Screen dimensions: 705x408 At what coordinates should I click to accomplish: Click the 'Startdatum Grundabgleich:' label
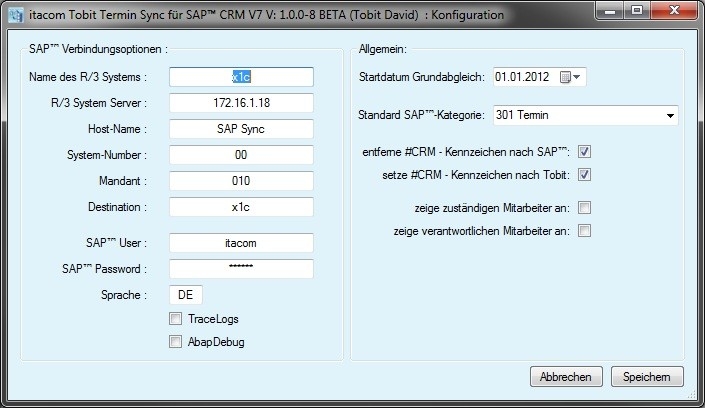[x=422, y=77]
